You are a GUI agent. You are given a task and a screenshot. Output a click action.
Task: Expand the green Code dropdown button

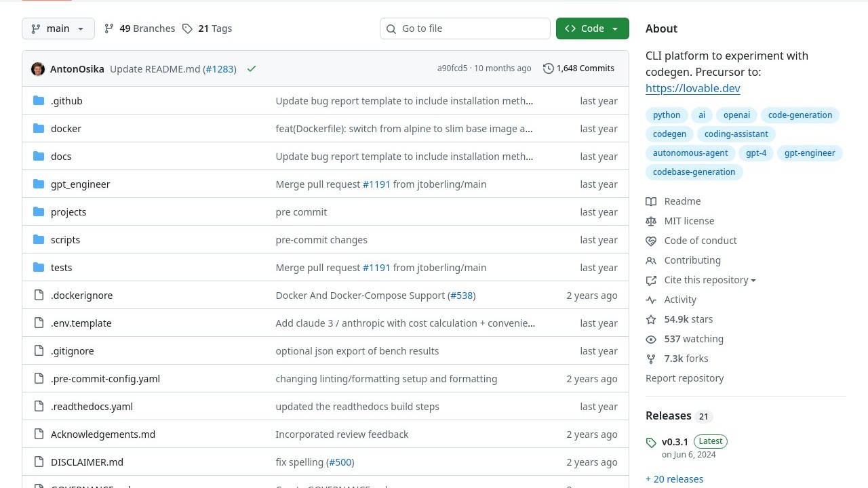point(592,28)
